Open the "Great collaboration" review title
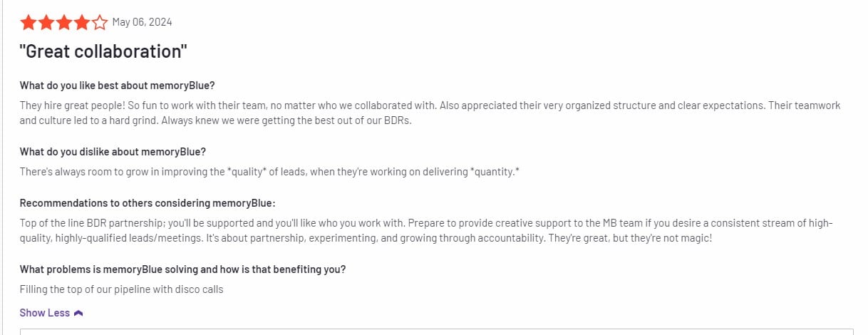This screenshot has width=868, height=335. click(103, 51)
